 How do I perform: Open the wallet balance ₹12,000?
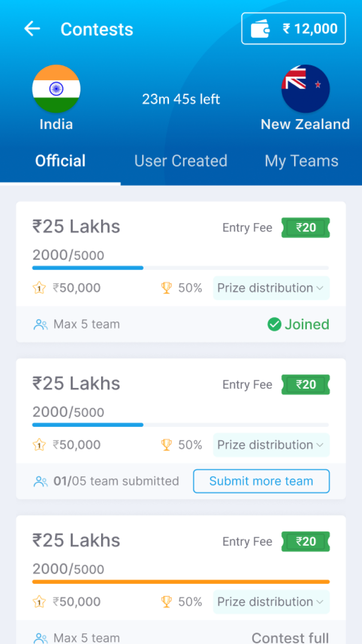(x=294, y=29)
